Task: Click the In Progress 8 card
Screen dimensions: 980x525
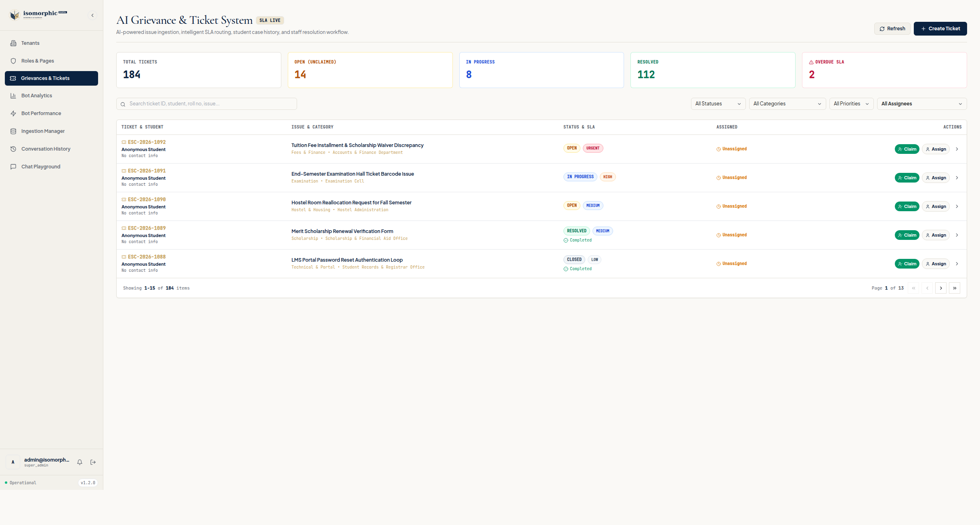Action: [x=542, y=70]
